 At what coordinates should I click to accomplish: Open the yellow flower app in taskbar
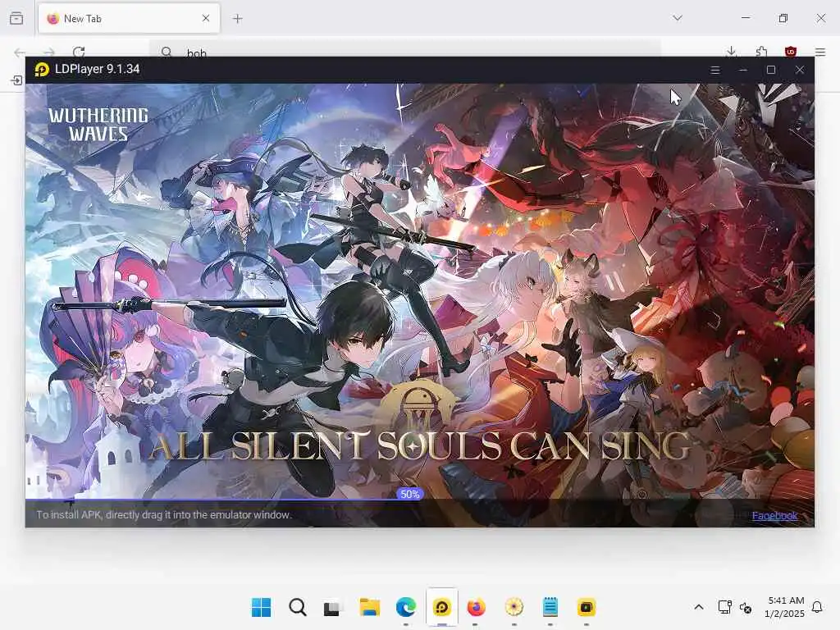(514, 608)
